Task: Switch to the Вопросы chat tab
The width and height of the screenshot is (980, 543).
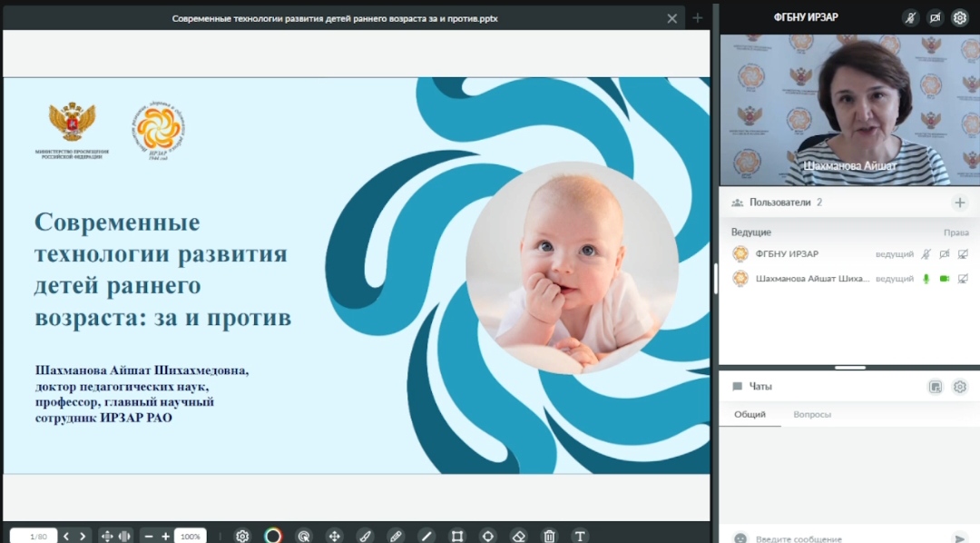Action: pos(812,414)
